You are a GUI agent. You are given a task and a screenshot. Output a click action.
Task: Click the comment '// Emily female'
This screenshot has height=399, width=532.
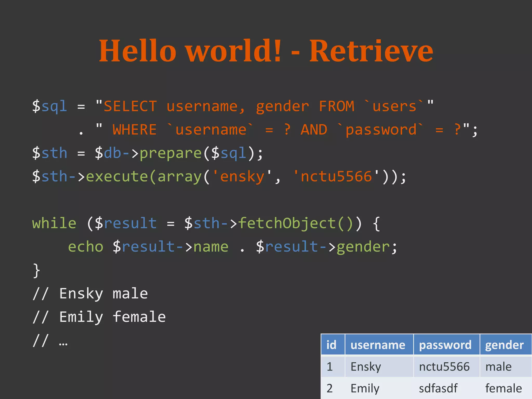tap(99, 317)
